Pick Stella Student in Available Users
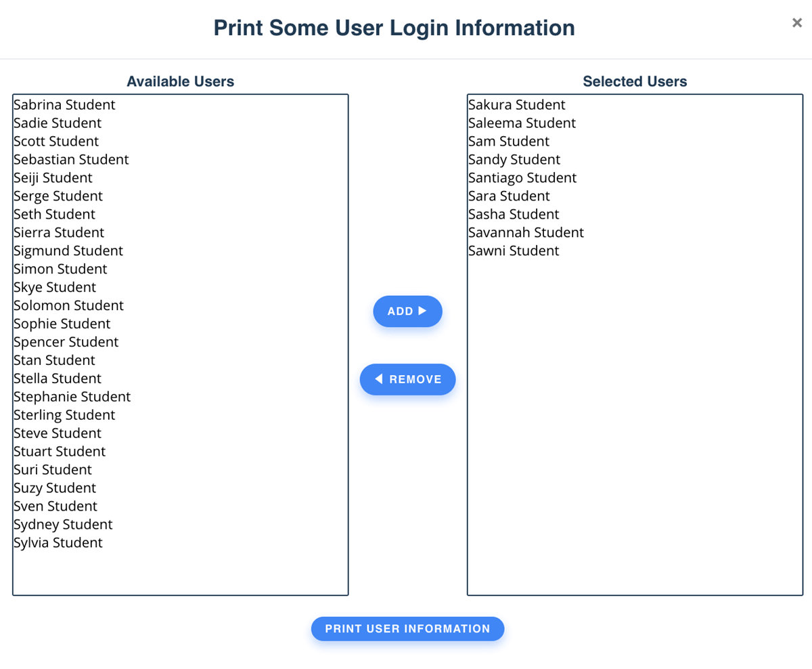Image resolution: width=812 pixels, height=669 pixels. pos(180,379)
